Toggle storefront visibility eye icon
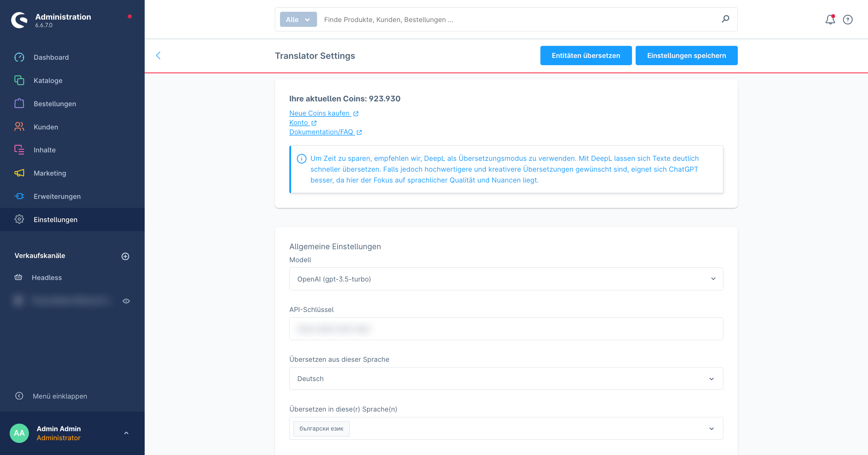868x455 pixels. [126, 301]
